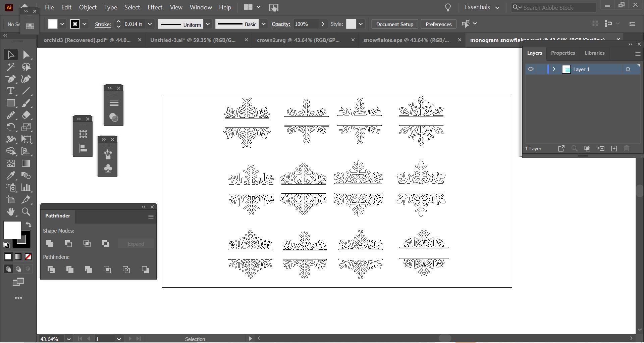Pick the Rectangle tool
The image size is (644, 343).
(11, 103)
